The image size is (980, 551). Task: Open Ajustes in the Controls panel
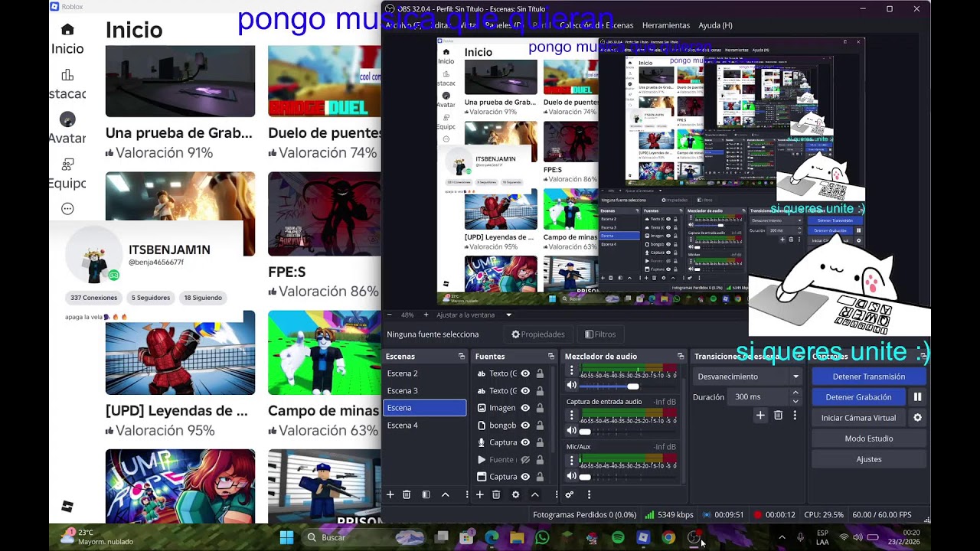coord(868,459)
